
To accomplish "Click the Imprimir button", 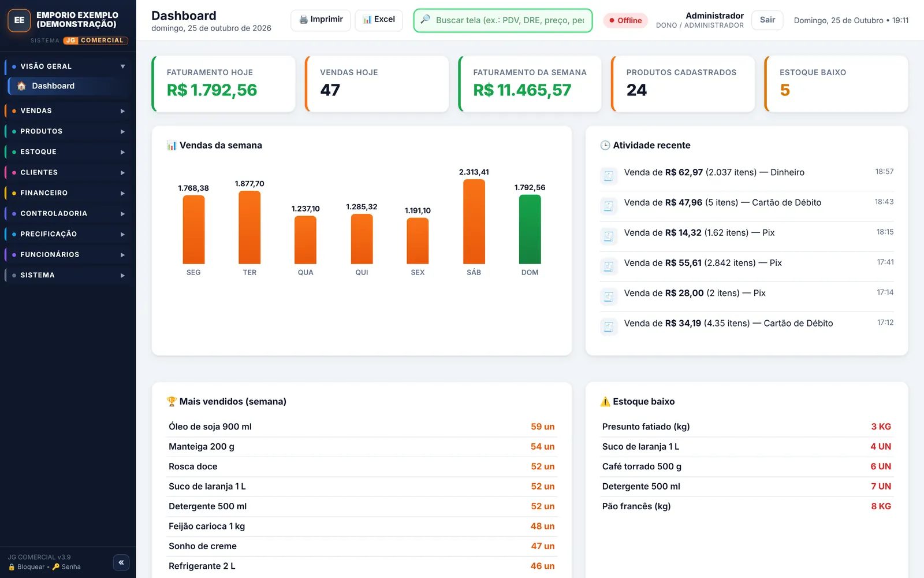I will 321,20.
